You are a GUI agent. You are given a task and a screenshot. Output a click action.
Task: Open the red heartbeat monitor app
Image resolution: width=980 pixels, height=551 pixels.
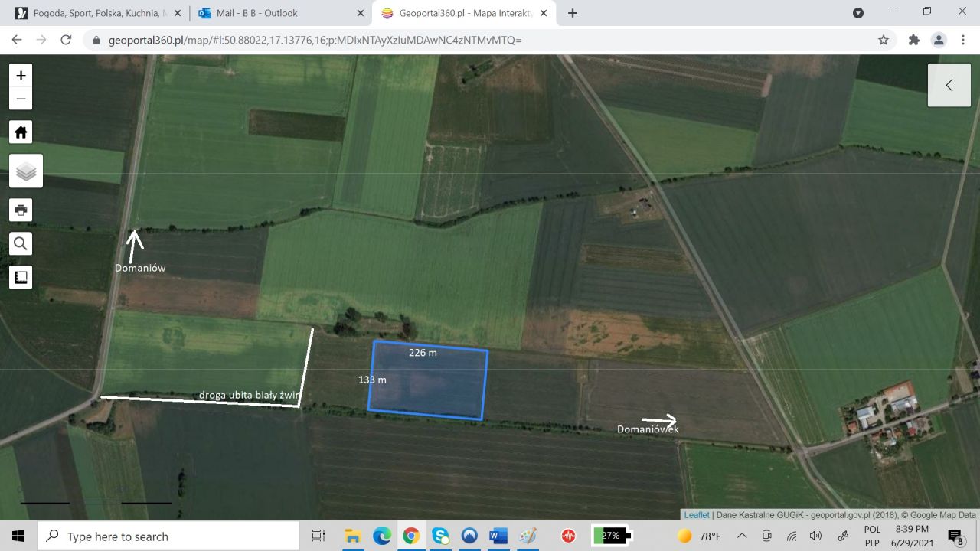click(567, 536)
